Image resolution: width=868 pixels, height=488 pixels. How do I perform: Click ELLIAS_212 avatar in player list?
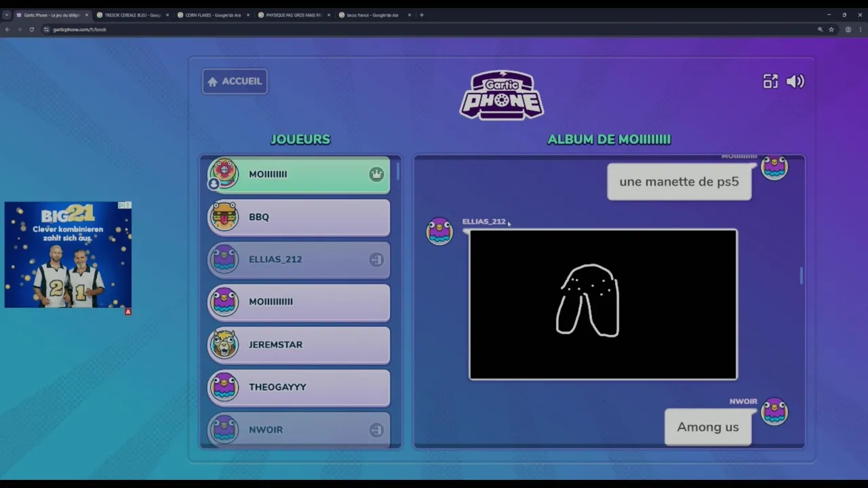click(x=224, y=260)
